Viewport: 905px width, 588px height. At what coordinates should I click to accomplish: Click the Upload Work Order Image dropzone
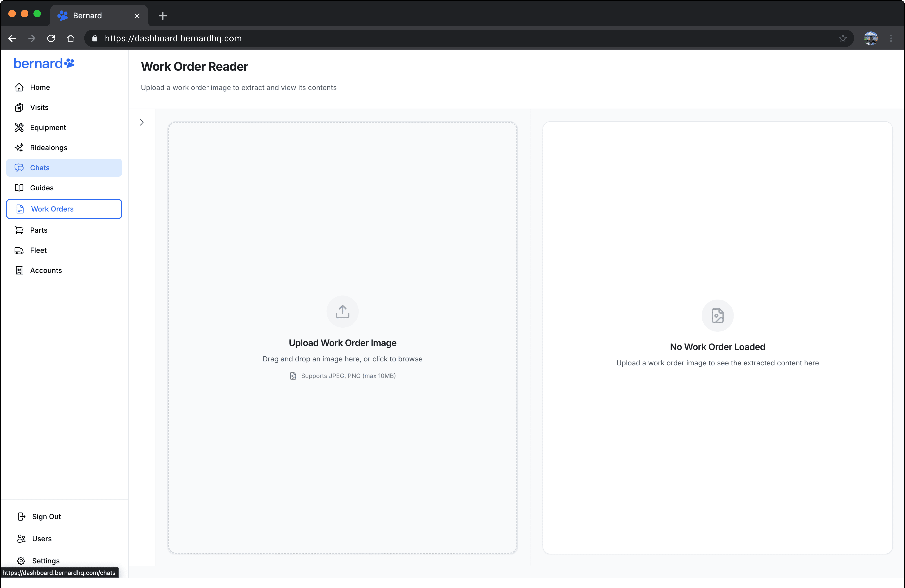pos(342,437)
